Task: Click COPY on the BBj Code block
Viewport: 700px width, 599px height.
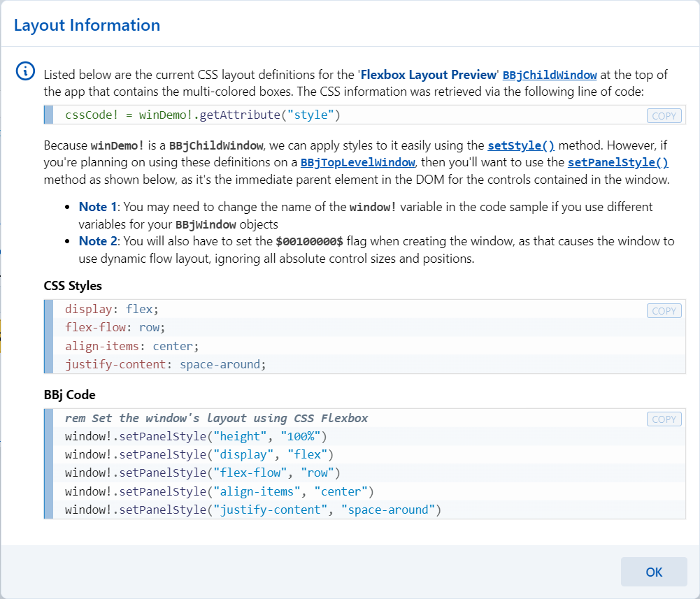Action: click(663, 419)
